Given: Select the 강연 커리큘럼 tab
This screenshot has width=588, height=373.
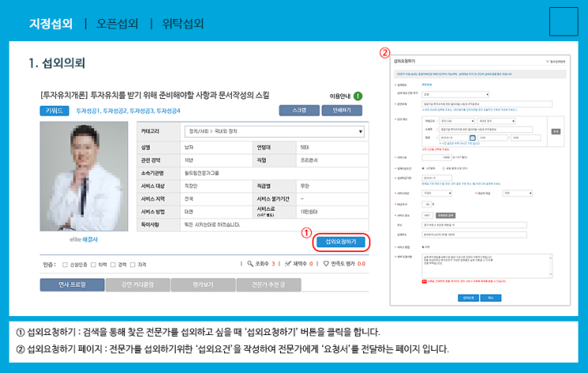Looking at the screenshot, I should pyautogui.click(x=138, y=285).
